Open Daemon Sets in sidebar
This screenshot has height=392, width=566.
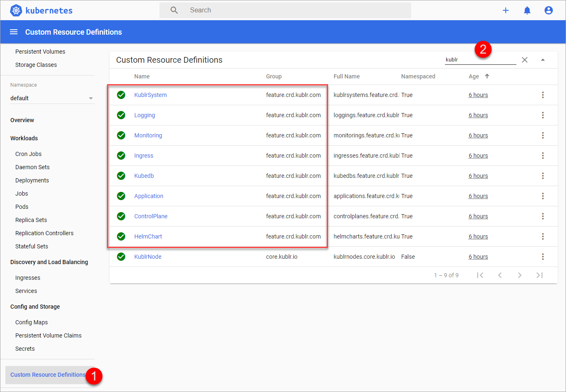32,167
